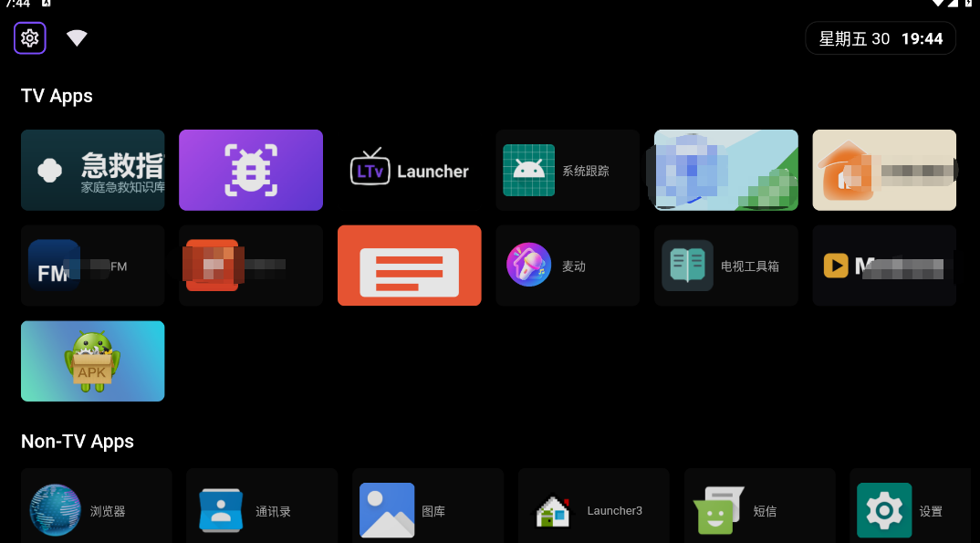Viewport: 980px width, 543px height.
Task: Open the 电视工具箱 TV toolbox app
Action: pos(725,266)
